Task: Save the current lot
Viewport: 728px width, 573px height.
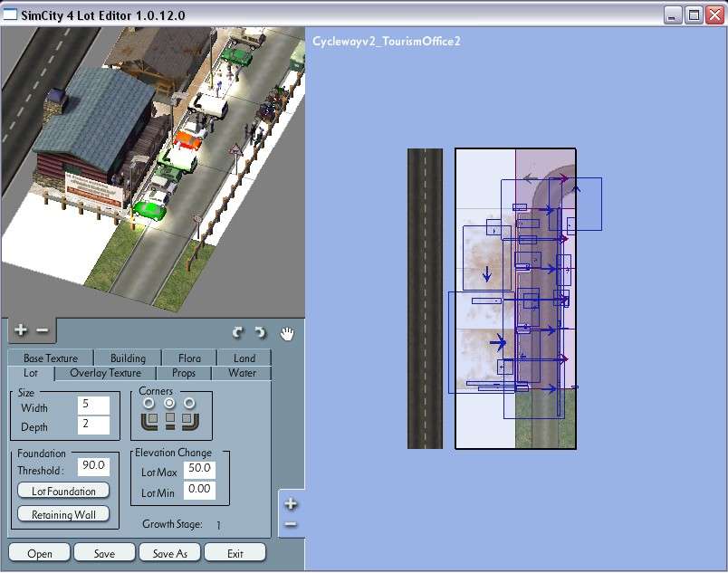Action: (x=104, y=553)
